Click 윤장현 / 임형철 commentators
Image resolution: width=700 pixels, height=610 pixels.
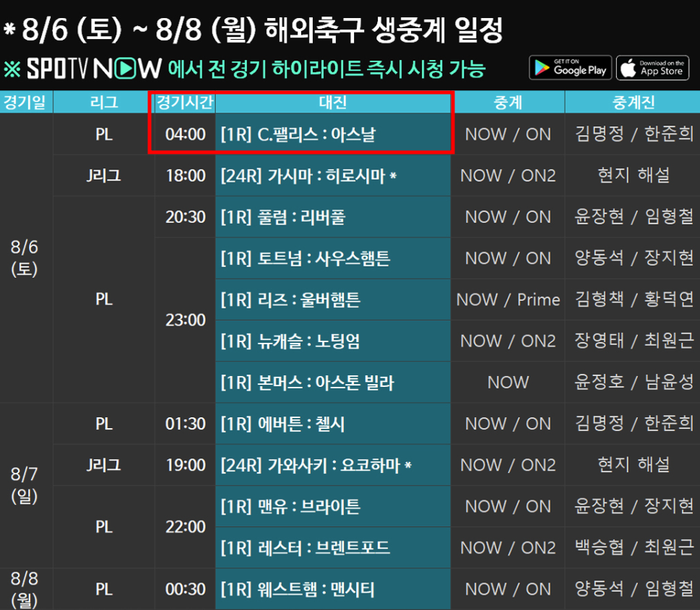[x=634, y=217]
